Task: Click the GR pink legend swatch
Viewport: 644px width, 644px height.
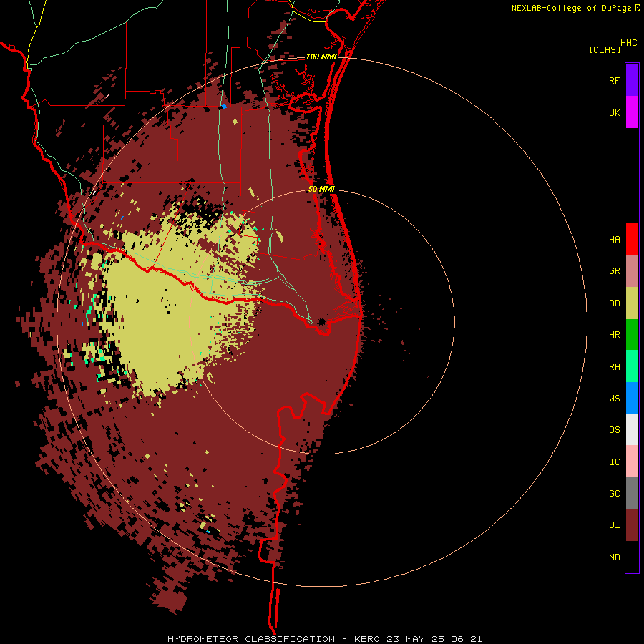Action: 632,271
